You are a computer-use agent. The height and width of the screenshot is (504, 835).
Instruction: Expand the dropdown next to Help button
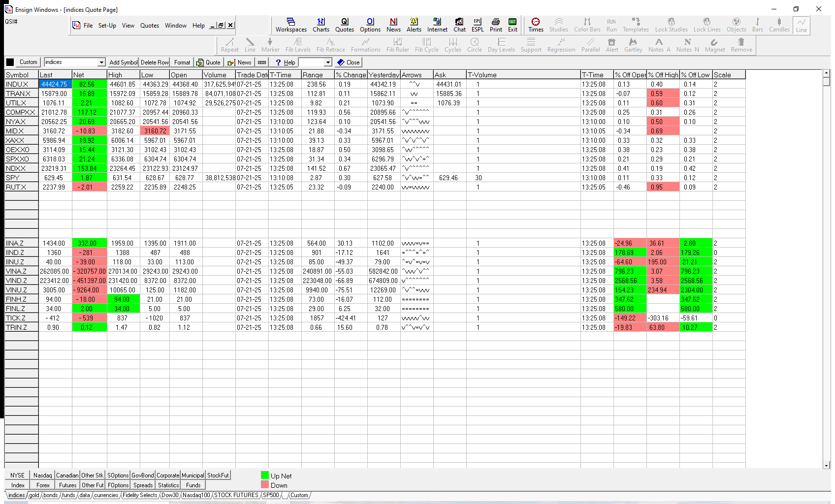click(x=328, y=63)
